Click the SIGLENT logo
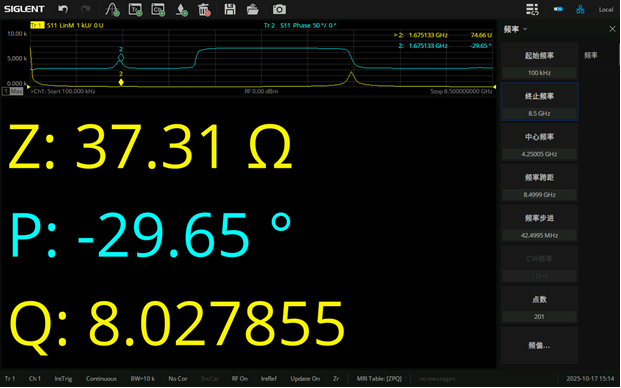 [24, 9]
